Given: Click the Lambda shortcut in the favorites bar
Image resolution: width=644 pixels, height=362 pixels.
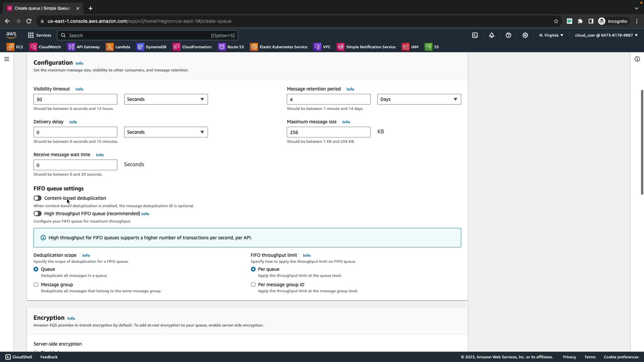Looking at the screenshot, I should [118, 47].
